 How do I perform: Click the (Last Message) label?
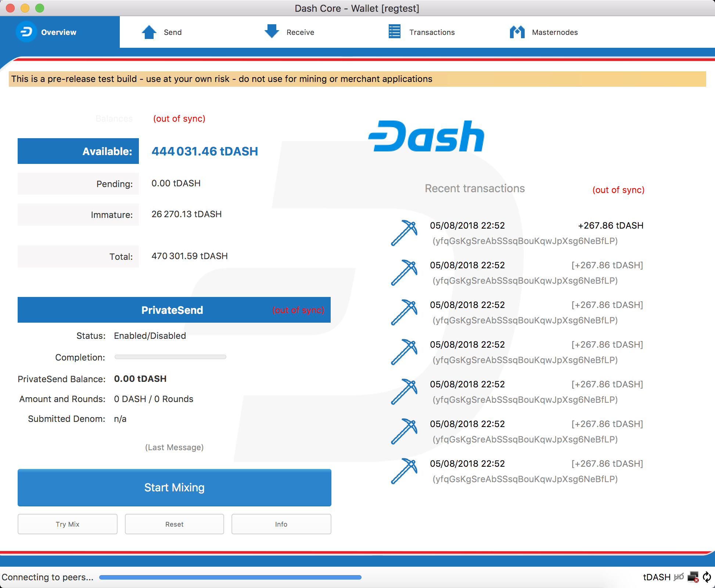click(x=175, y=448)
